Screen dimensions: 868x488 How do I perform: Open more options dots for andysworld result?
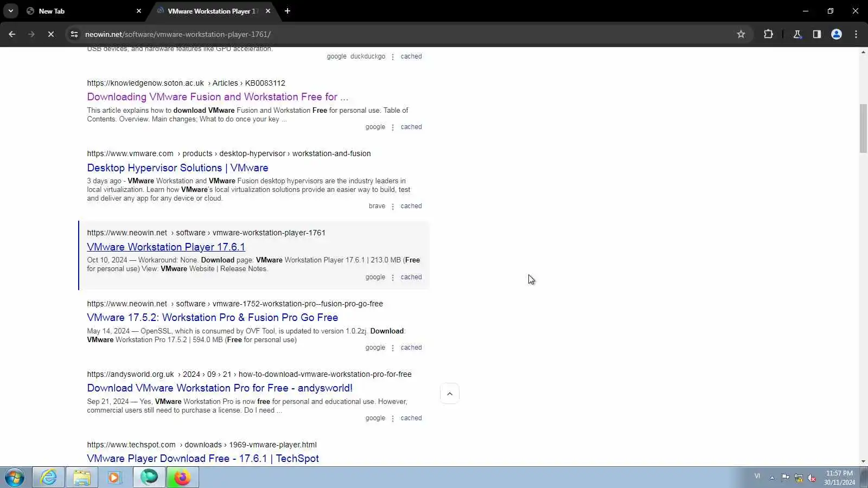tap(393, 419)
